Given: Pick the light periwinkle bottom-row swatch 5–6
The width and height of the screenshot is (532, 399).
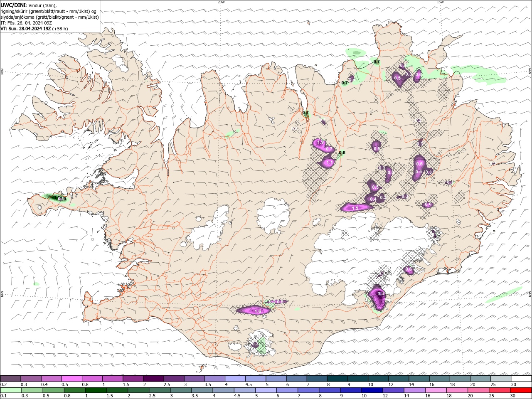Looking at the screenshot, I should pyautogui.click(x=266, y=390).
